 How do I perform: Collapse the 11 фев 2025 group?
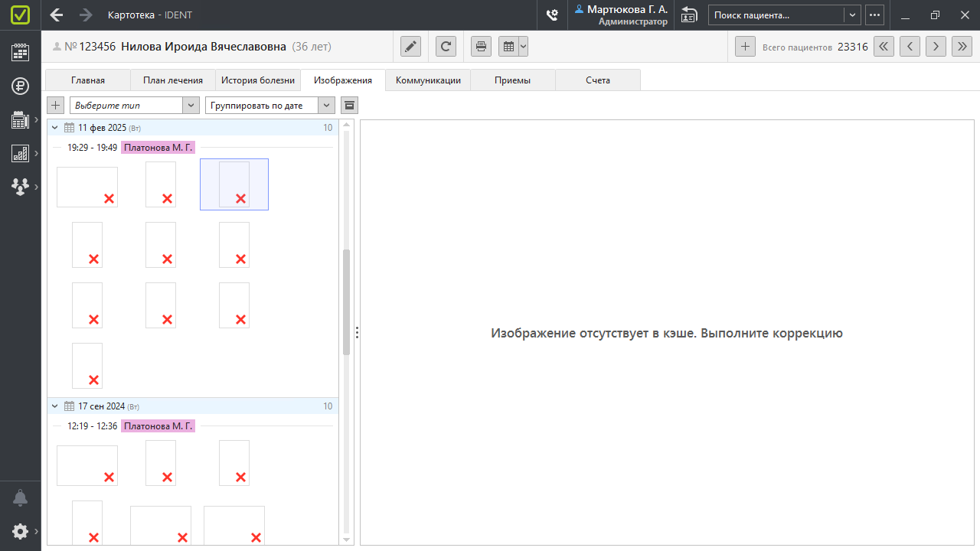click(x=54, y=128)
